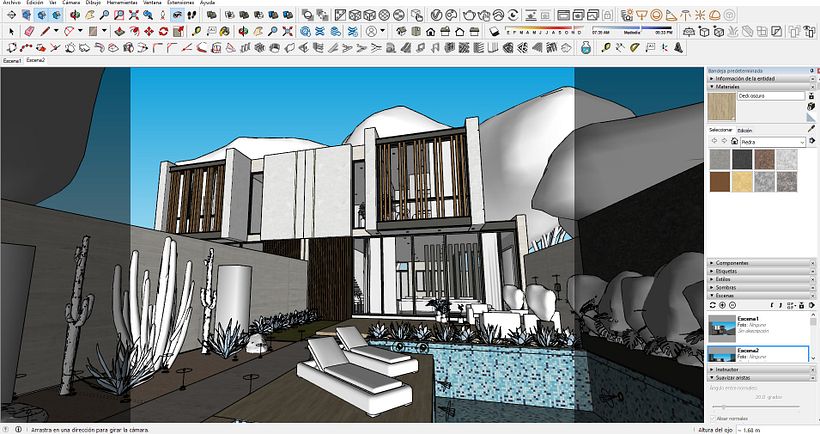This screenshot has width=820, height=434.
Task: Open the Edición tab in Materiales
Action: (746, 130)
